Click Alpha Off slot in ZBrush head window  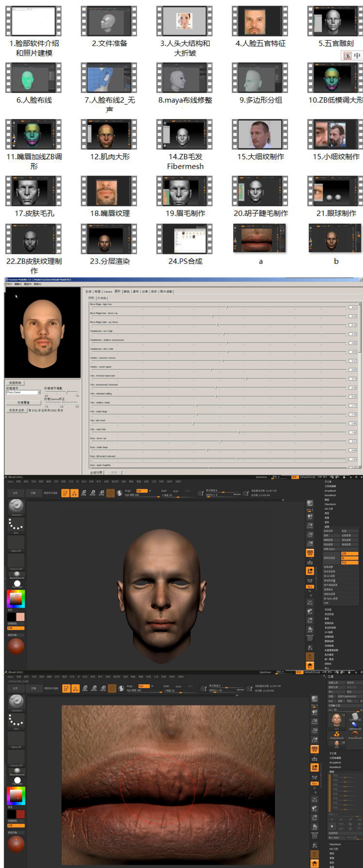pyautogui.click(x=16, y=544)
